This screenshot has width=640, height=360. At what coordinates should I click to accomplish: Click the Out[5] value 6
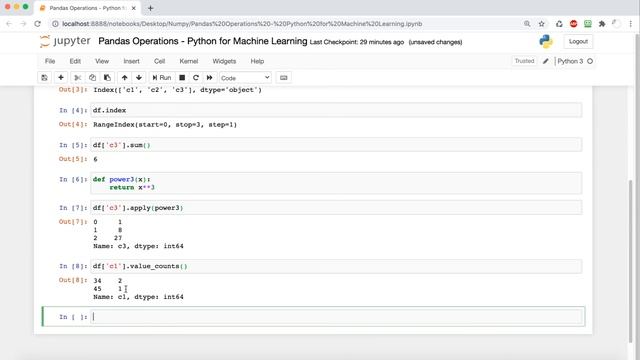pos(96,159)
